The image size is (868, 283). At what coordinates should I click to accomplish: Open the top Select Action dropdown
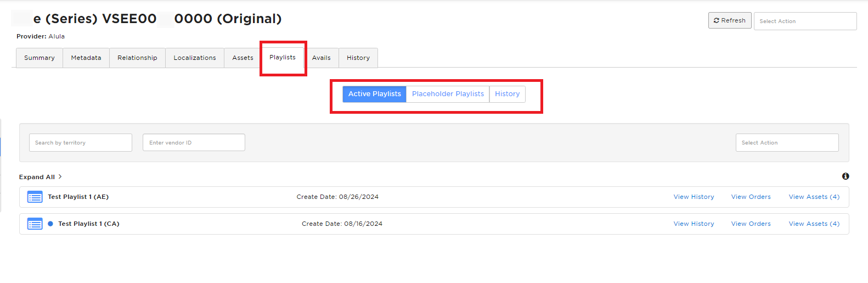coord(805,21)
